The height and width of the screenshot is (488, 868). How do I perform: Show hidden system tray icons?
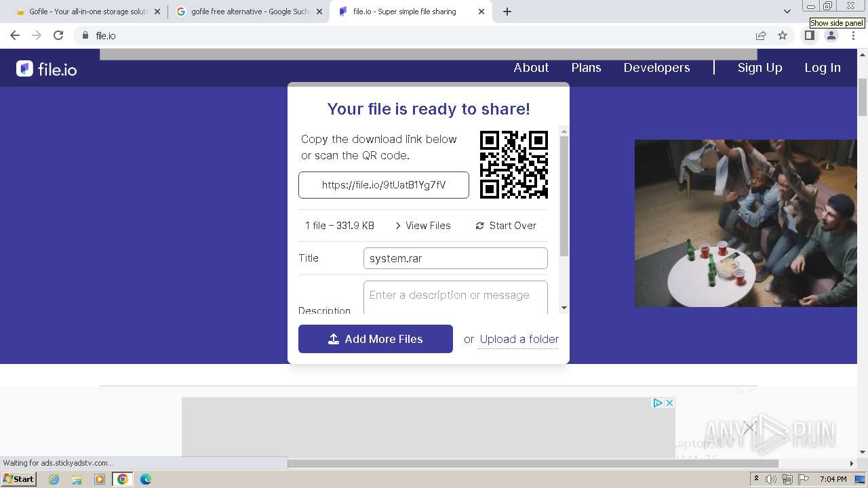tap(756, 479)
